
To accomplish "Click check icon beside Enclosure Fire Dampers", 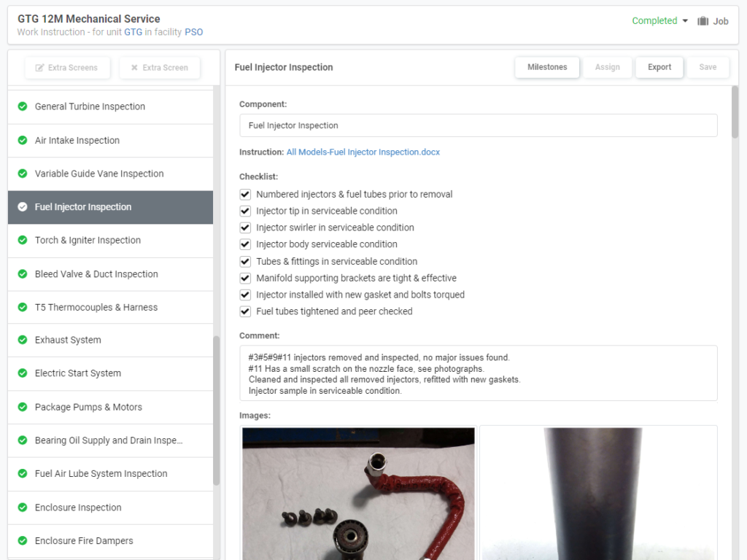I will click(x=23, y=541).
